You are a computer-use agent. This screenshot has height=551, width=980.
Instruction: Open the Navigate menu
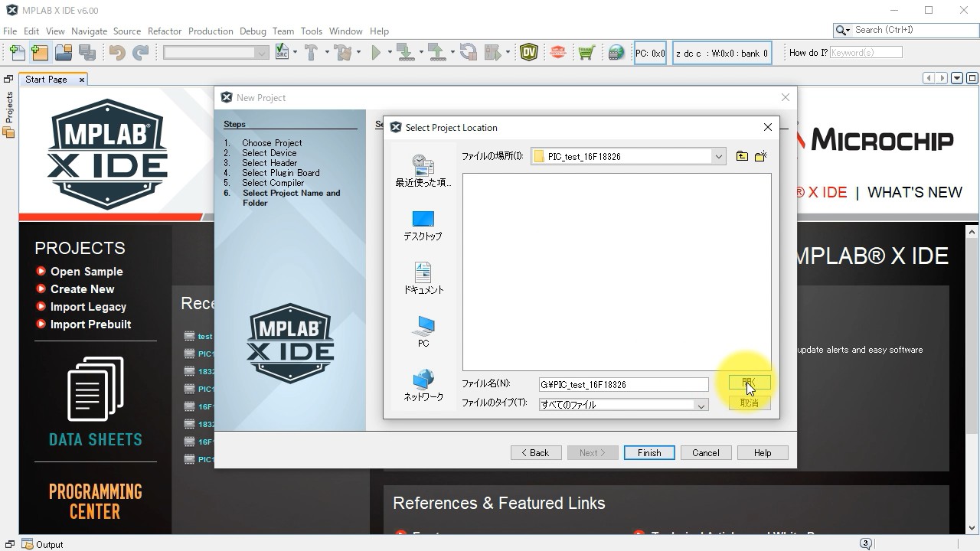click(89, 31)
